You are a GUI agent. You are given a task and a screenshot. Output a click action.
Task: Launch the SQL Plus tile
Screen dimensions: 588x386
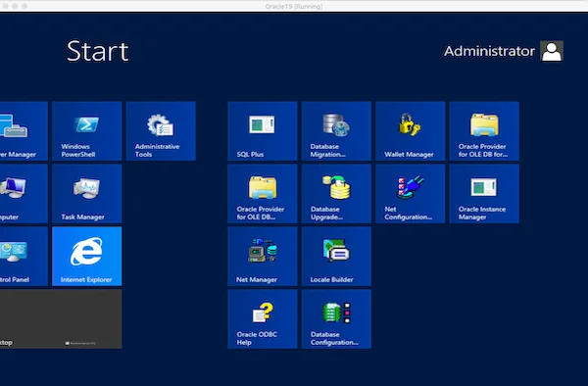(263, 131)
